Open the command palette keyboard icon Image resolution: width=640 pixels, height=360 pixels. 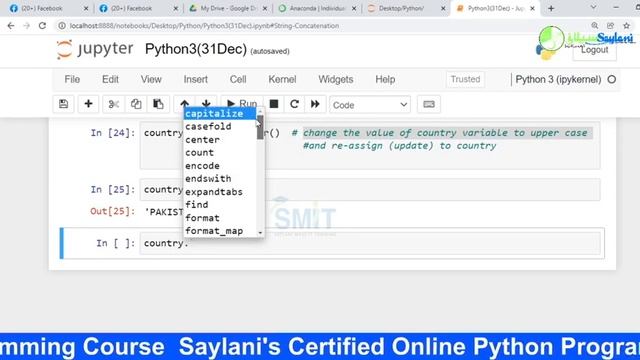429,104
